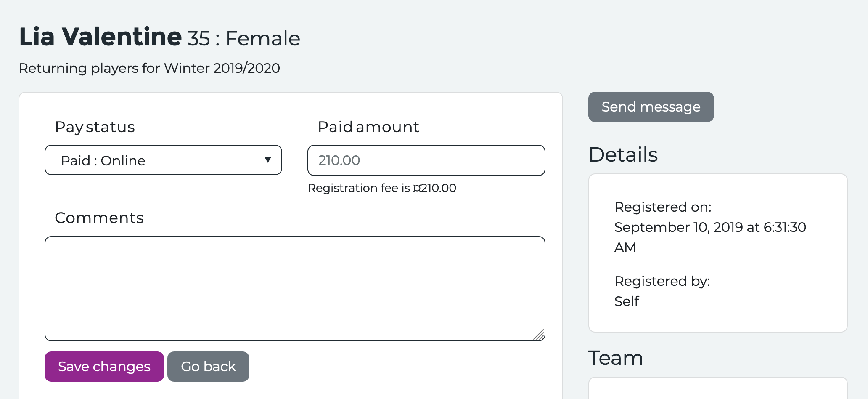Click the Returning players for Winter subtitle
868x399 pixels.
[x=149, y=68]
